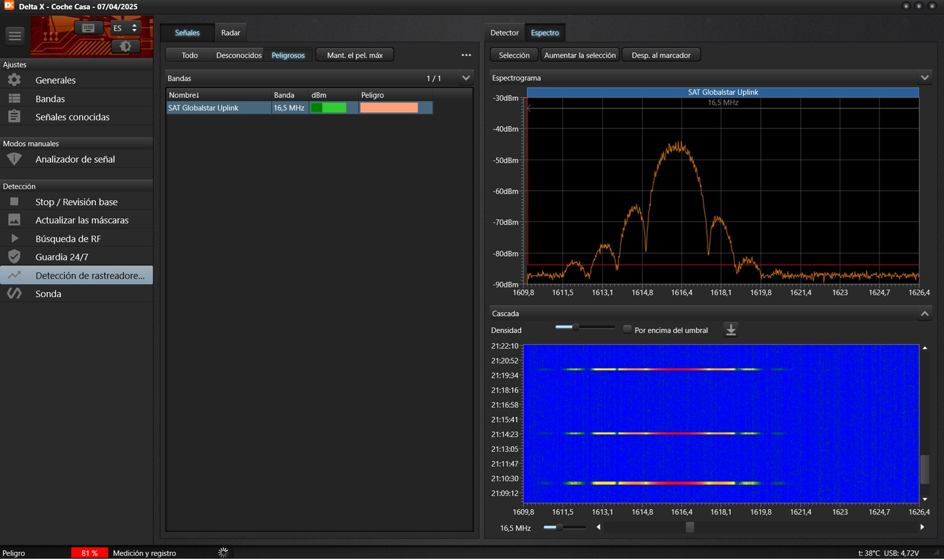Click the 1 / 1 page indicator
The width and height of the screenshot is (944, 560).
pyautogui.click(x=434, y=78)
